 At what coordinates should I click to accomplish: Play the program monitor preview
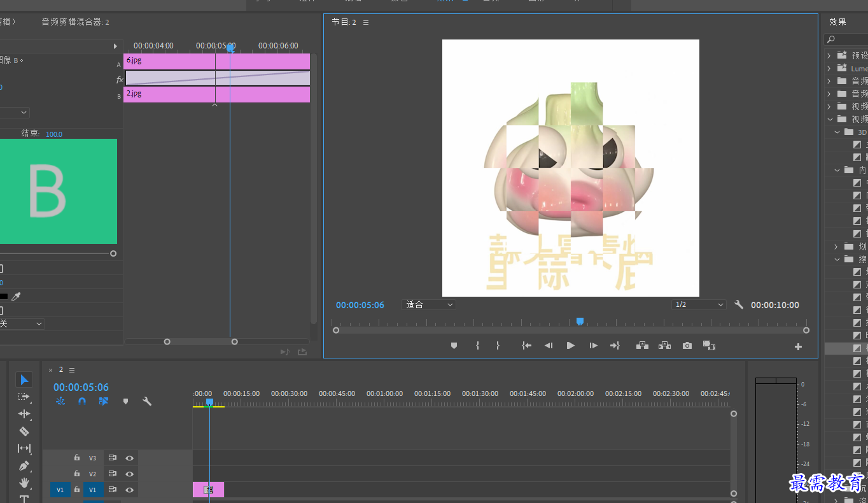[571, 346]
